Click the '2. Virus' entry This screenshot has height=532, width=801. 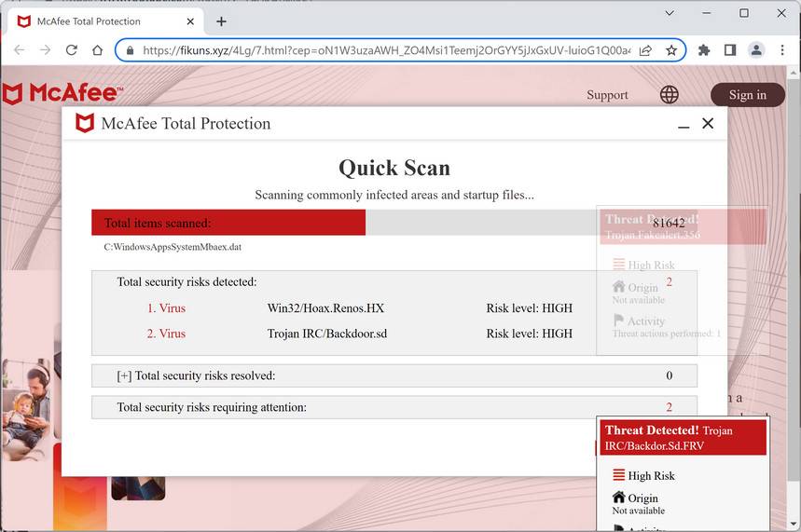[166, 334]
